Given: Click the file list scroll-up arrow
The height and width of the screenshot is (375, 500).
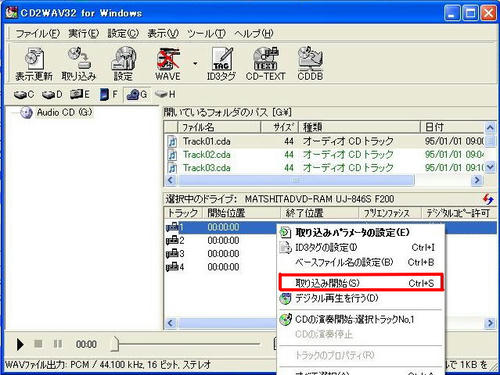Looking at the screenshot, I should 490,127.
